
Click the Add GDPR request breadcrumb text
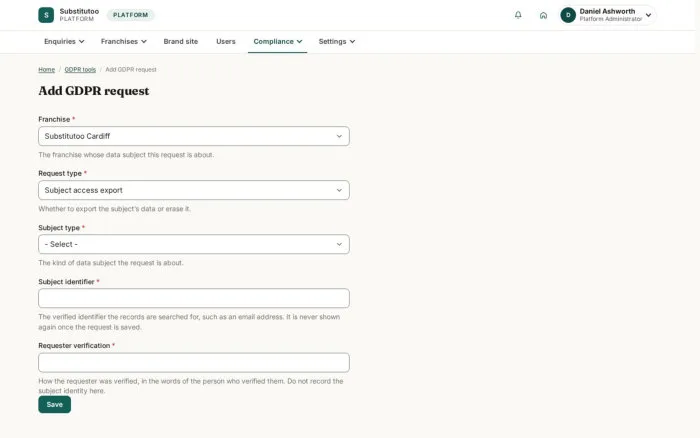coord(131,69)
